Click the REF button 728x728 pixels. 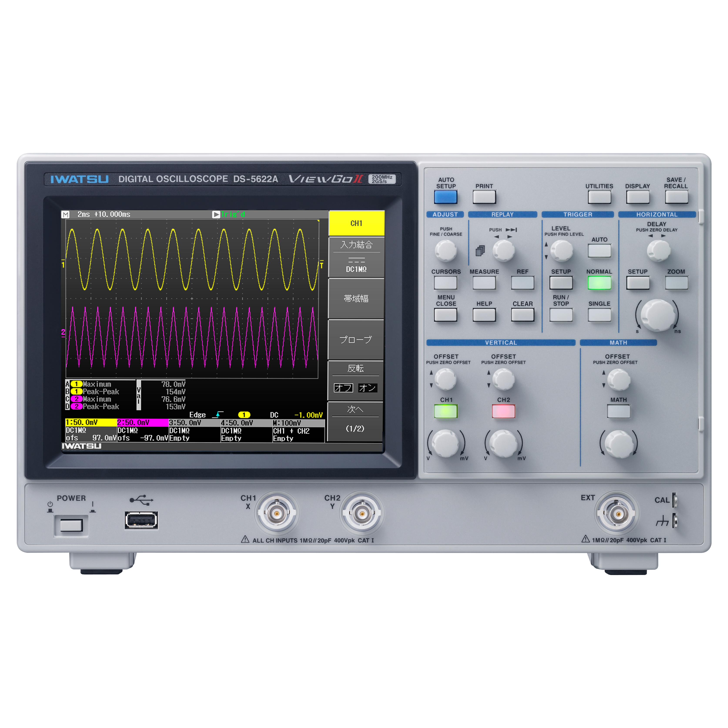click(x=522, y=283)
